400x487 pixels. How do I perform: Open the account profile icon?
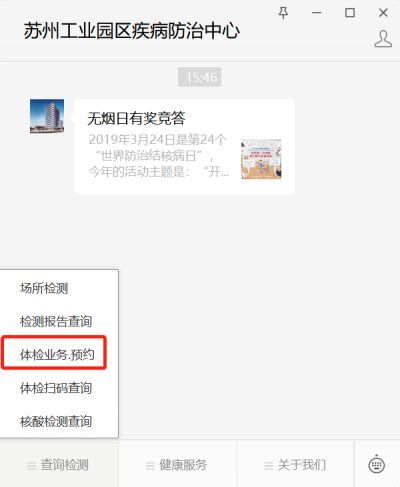[383, 39]
